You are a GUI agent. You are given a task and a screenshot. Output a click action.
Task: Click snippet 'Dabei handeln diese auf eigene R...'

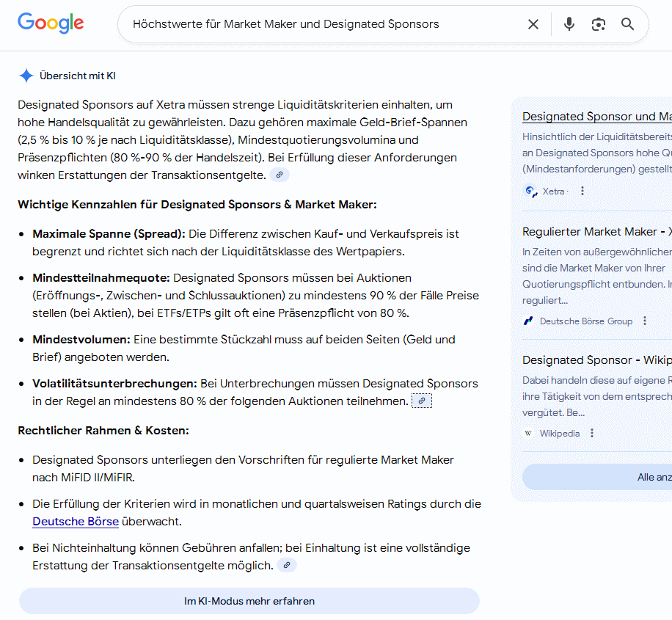click(597, 397)
